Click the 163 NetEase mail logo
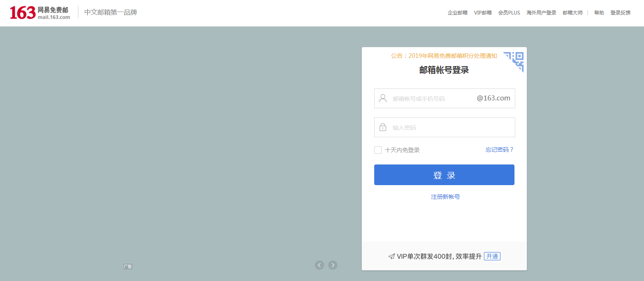The height and width of the screenshot is (281, 644). click(40, 13)
